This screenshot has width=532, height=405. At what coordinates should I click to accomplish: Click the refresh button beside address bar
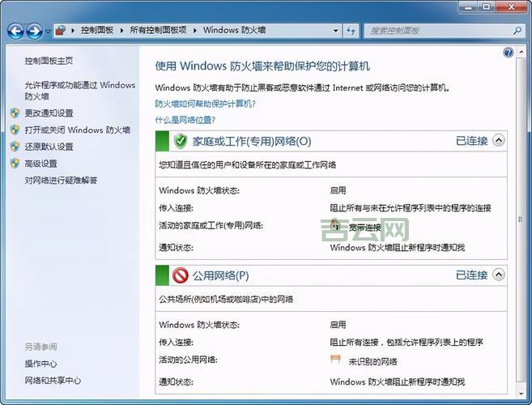[351, 31]
